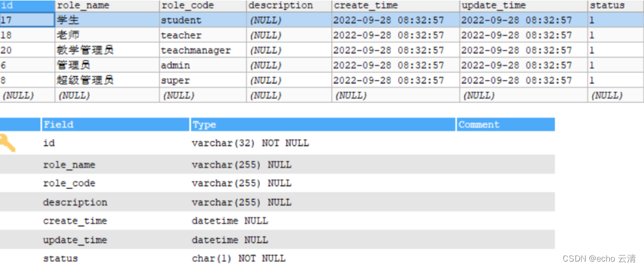This screenshot has width=644, height=268.
Task: Click the empty new-row id (NULL) cell
Action: (x=27, y=95)
